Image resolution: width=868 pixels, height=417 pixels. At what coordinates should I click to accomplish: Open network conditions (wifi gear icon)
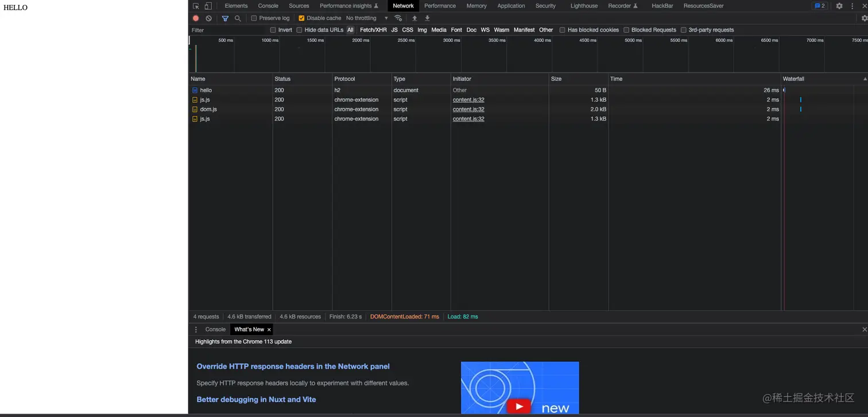(x=398, y=18)
